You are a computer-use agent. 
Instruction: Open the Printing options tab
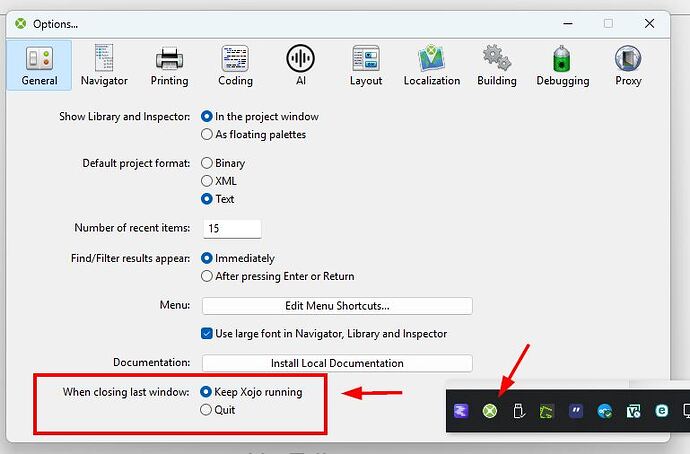click(169, 66)
